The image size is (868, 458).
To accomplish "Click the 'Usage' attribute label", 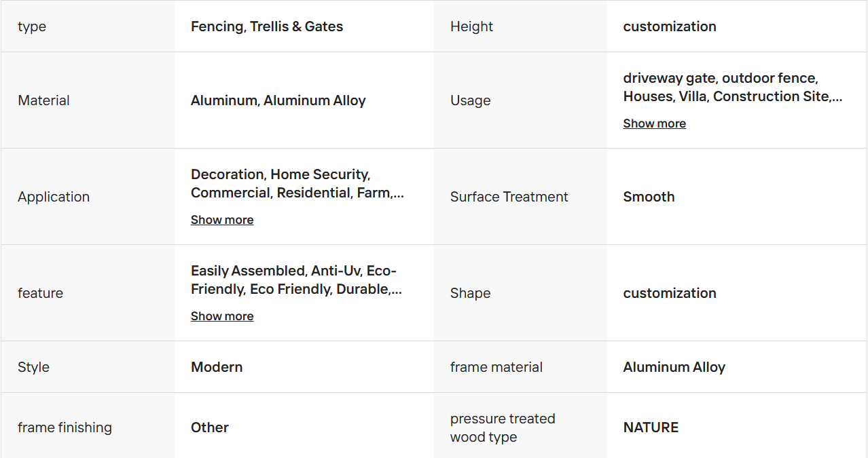I will tap(470, 100).
